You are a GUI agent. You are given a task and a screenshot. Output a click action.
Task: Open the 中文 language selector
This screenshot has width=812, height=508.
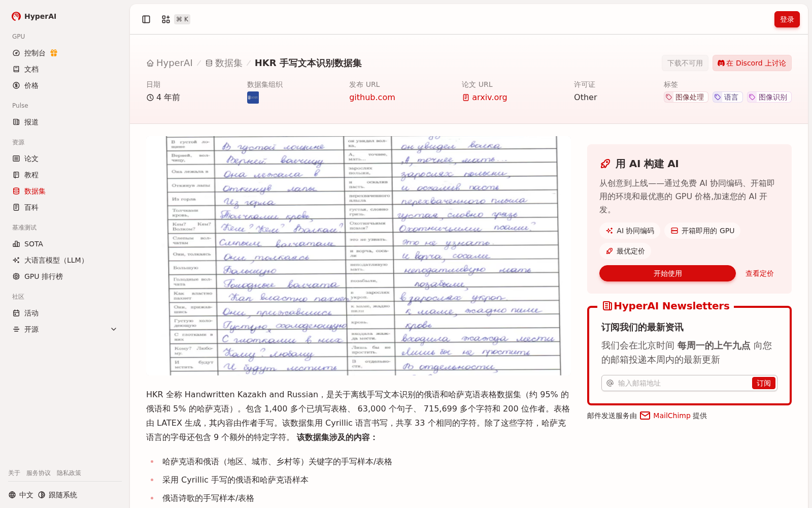(21, 495)
